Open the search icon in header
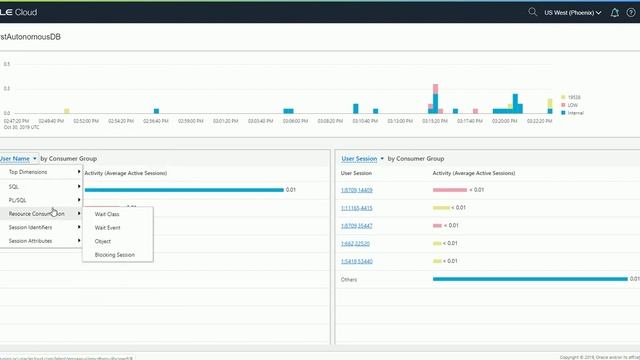The image size is (640, 360). click(532, 12)
